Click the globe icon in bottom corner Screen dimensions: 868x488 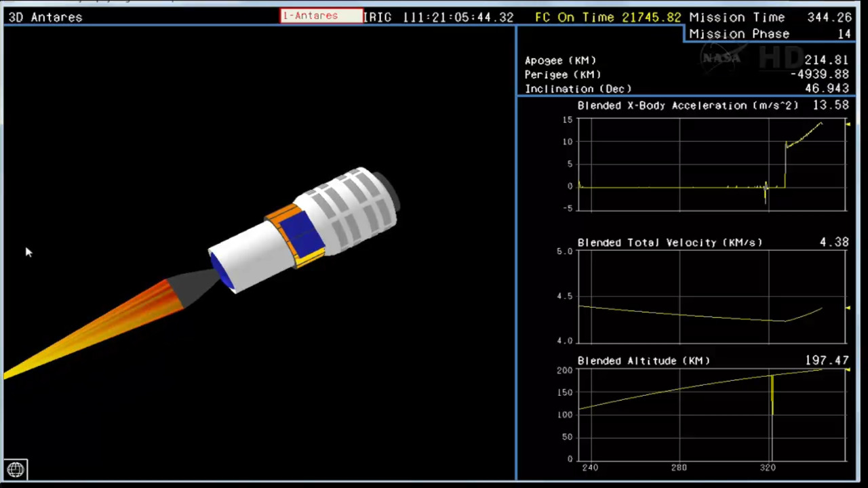coord(16,469)
